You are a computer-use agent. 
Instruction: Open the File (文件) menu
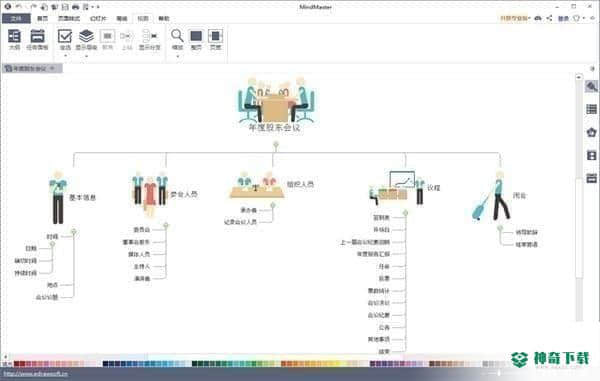pos(16,18)
